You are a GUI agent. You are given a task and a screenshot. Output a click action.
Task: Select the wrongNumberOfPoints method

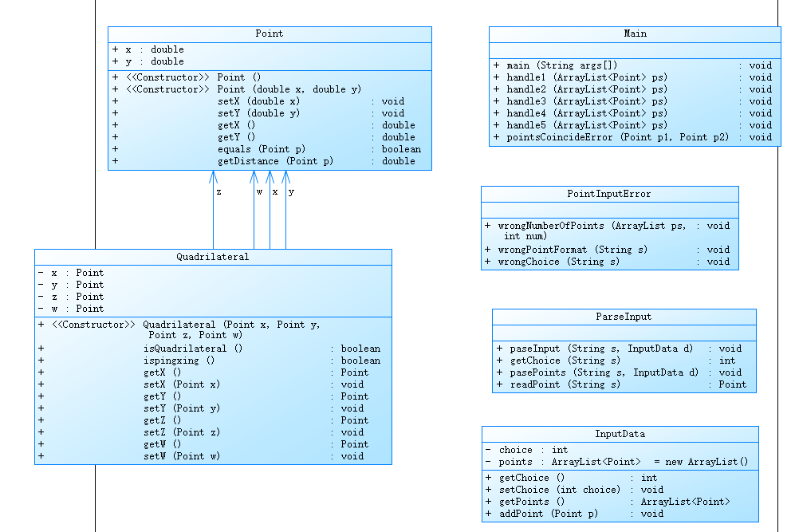[608, 231]
